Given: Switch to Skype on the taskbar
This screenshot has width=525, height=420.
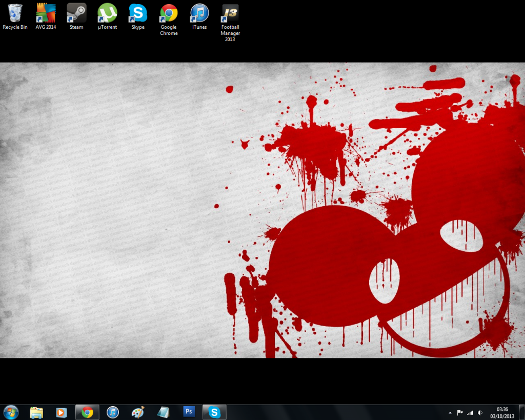Looking at the screenshot, I should click(214, 412).
